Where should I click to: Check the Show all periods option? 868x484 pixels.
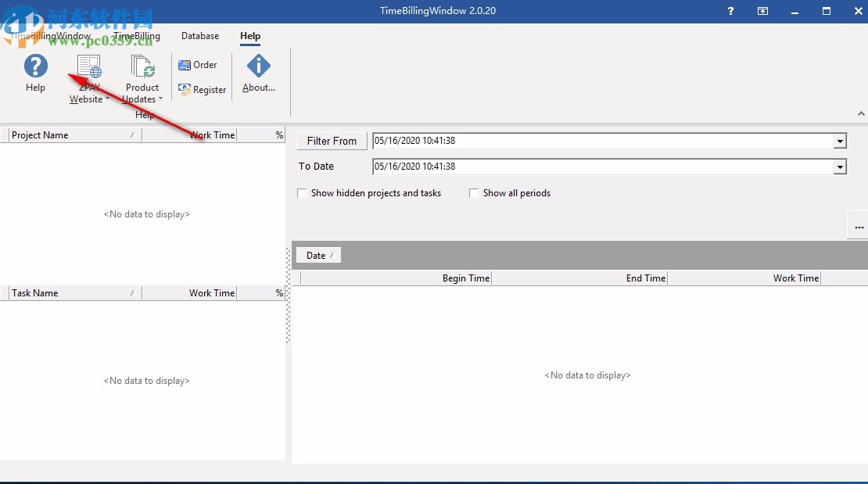(474, 193)
